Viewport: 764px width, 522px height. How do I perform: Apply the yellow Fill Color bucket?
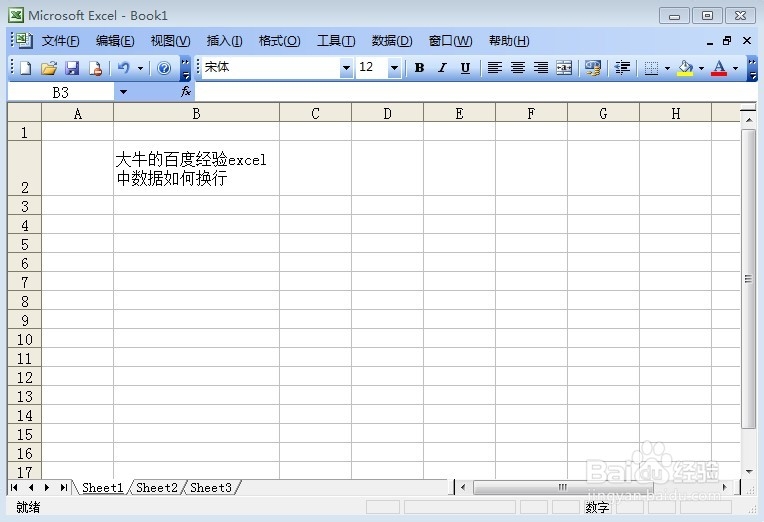(x=686, y=68)
